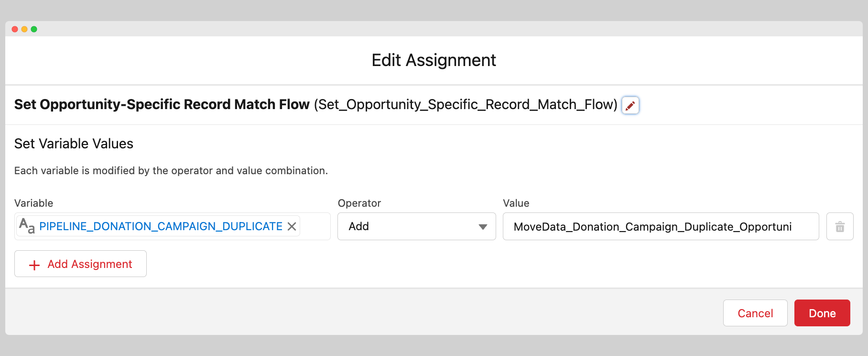Click the Operator field label
The width and height of the screenshot is (868, 356).
point(359,203)
